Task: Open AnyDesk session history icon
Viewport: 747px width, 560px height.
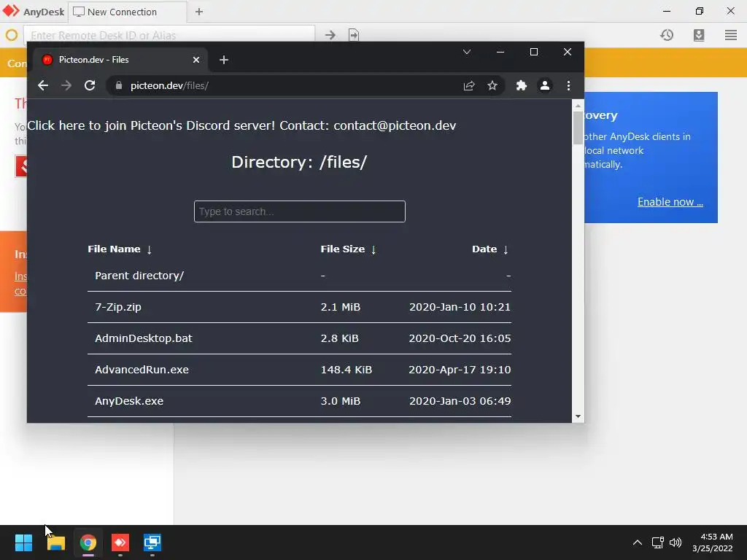Action: pyautogui.click(x=667, y=35)
